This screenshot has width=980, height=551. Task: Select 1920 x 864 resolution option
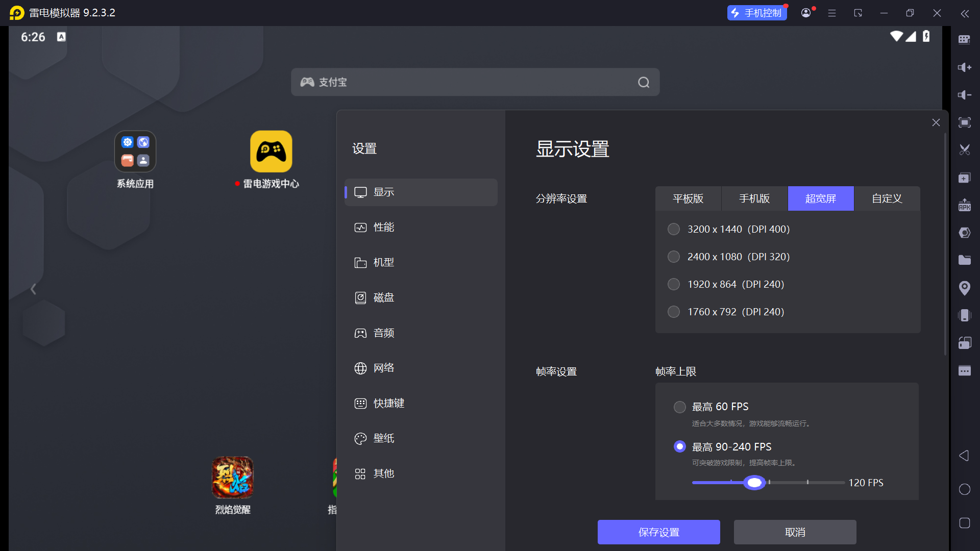(674, 284)
